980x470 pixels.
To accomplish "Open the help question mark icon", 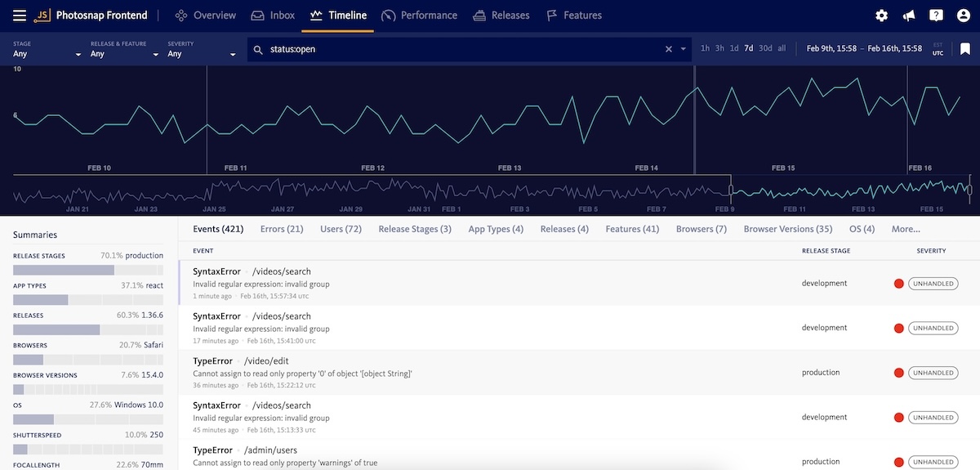I will pyautogui.click(x=936, y=16).
